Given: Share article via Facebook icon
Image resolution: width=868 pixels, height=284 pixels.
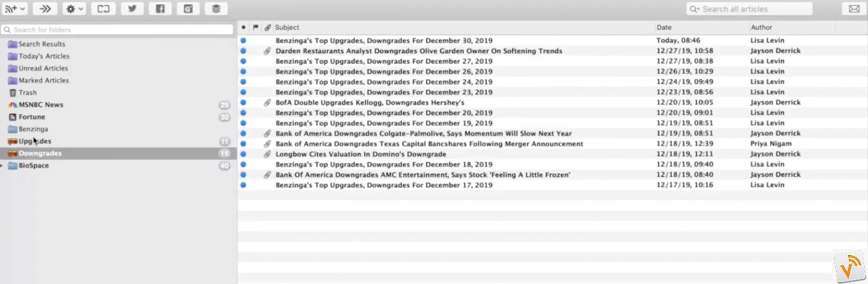Looking at the screenshot, I should coord(160,9).
